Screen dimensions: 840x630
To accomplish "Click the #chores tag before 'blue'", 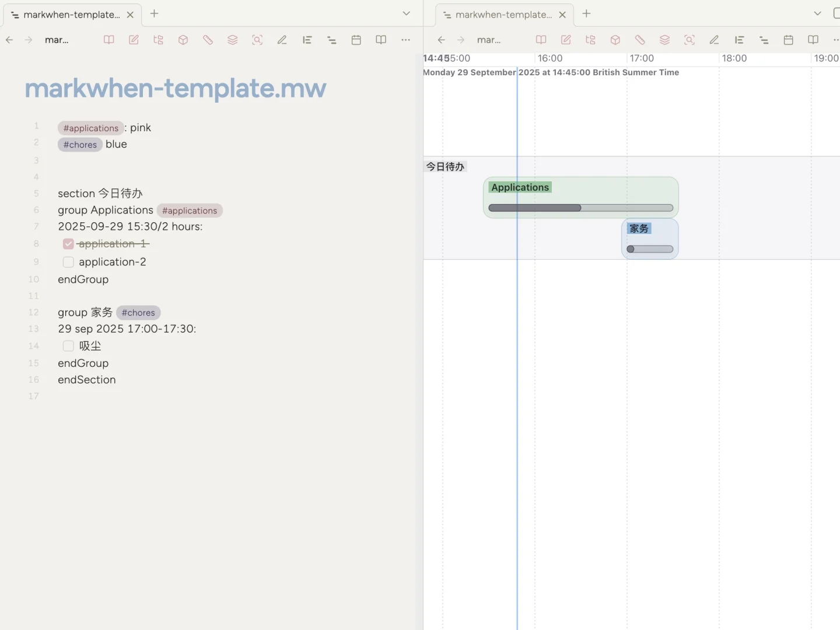I will (80, 145).
